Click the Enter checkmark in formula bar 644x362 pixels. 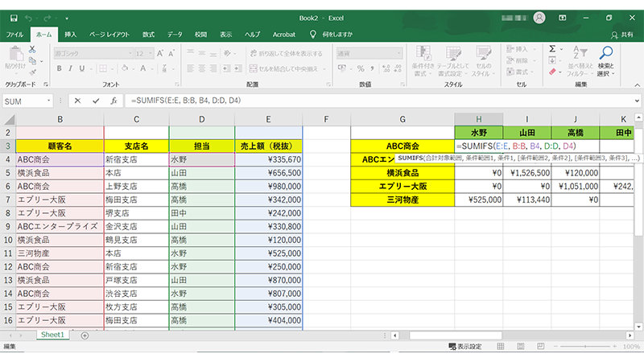[x=96, y=101]
